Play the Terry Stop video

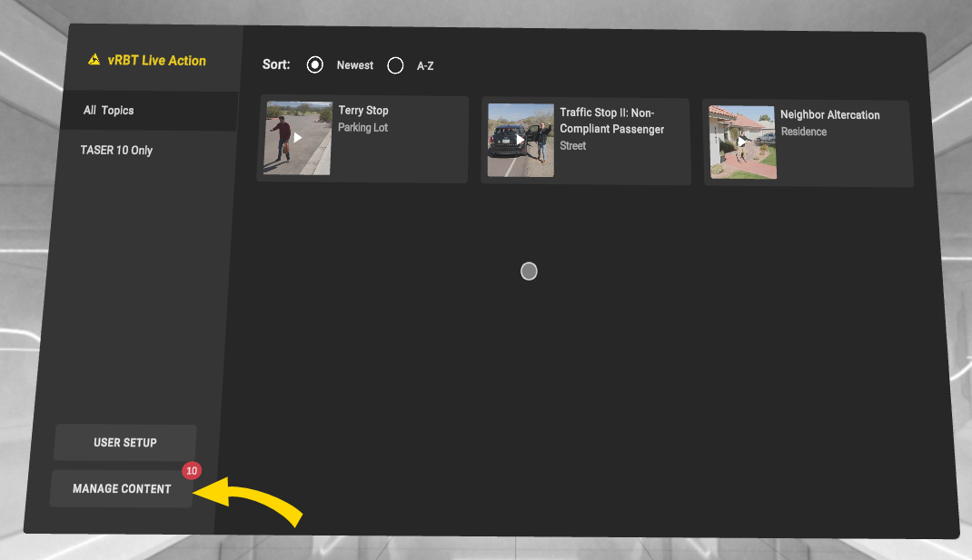pyautogui.click(x=297, y=138)
